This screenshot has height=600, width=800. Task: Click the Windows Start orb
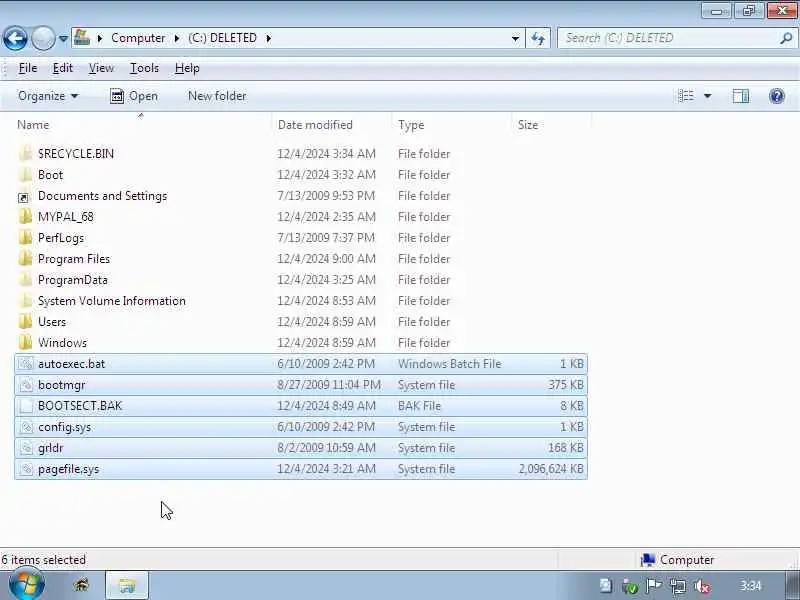[x=27, y=585]
